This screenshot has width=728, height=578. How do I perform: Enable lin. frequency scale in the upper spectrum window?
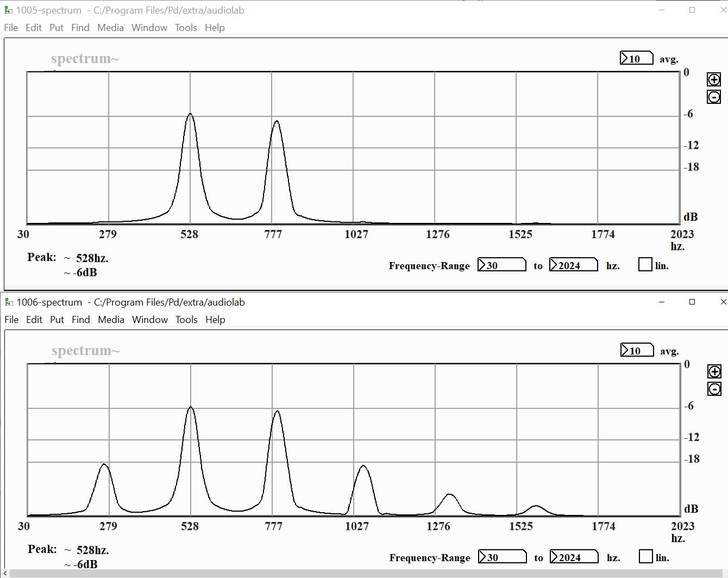pos(645,264)
